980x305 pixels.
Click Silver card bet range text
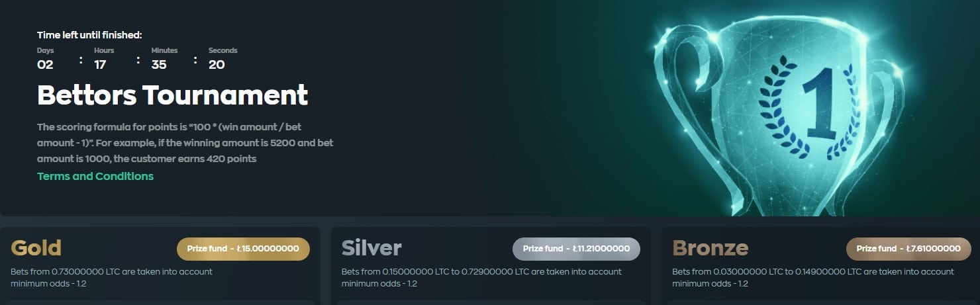[x=481, y=272]
